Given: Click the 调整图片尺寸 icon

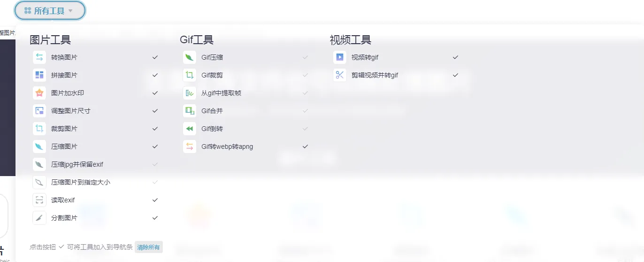Looking at the screenshot, I should [39, 111].
